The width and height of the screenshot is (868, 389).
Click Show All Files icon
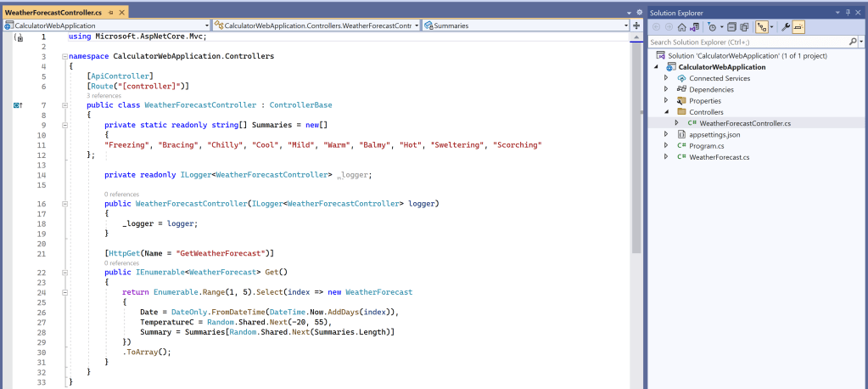pos(742,26)
